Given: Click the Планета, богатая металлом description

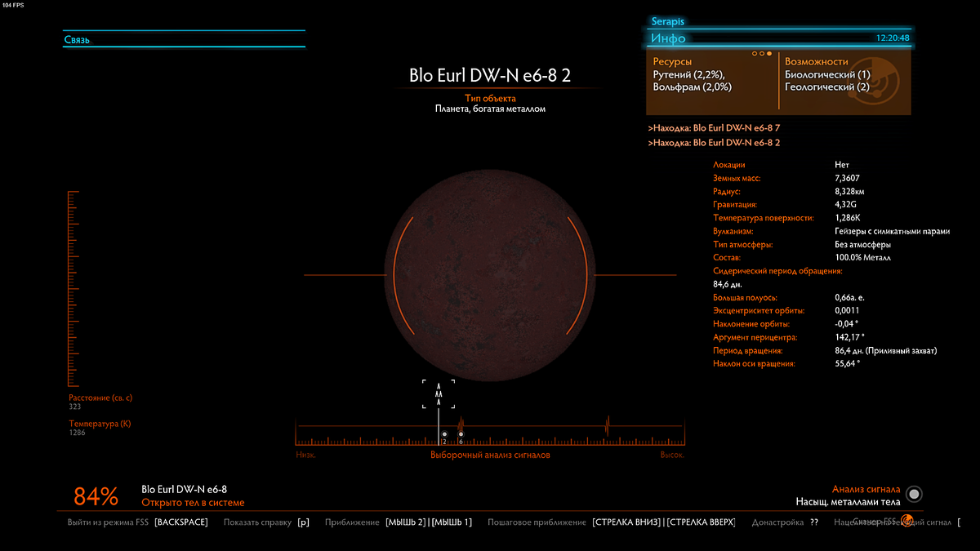Looking at the screenshot, I should pyautogui.click(x=490, y=109).
